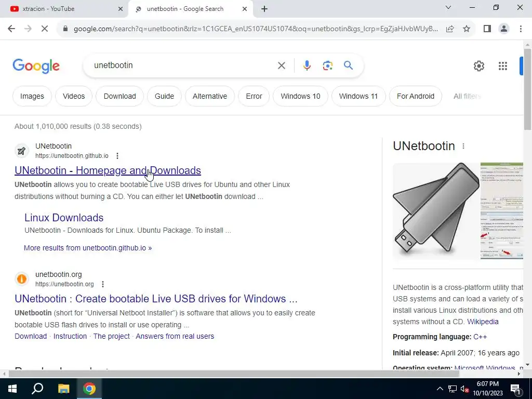Open Windows taskbar search
This screenshot has height=399, width=532.
click(37, 389)
